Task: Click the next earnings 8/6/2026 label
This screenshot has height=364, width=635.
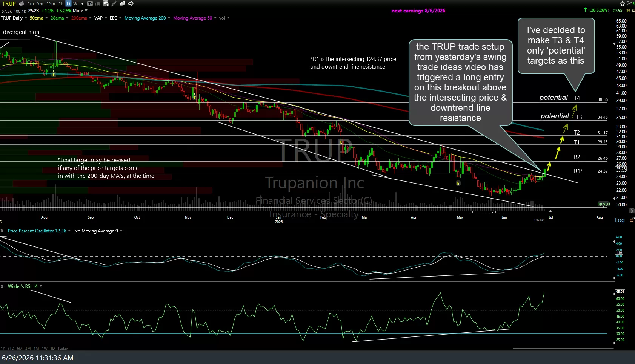Action: click(x=418, y=11)
